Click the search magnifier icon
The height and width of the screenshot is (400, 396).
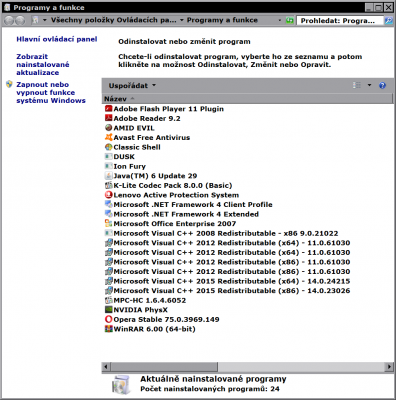tap(388, 20)
